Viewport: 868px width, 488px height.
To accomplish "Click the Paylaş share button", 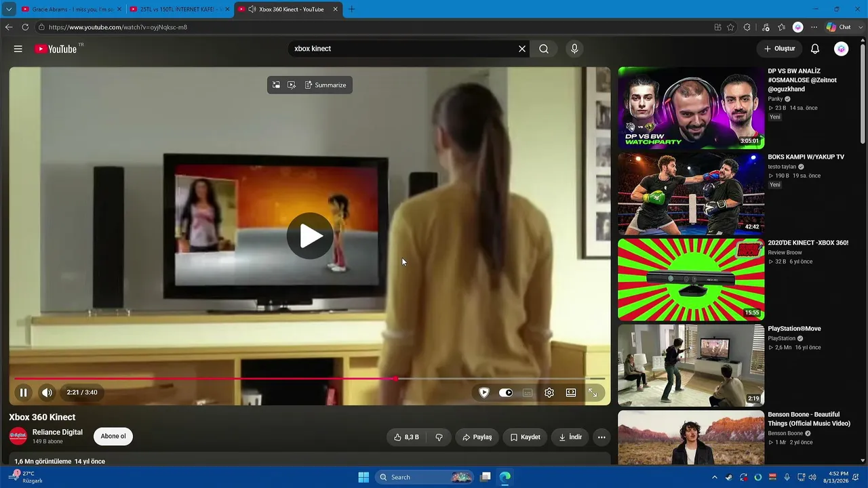I will pyautogui.click(x=477, y=437).
